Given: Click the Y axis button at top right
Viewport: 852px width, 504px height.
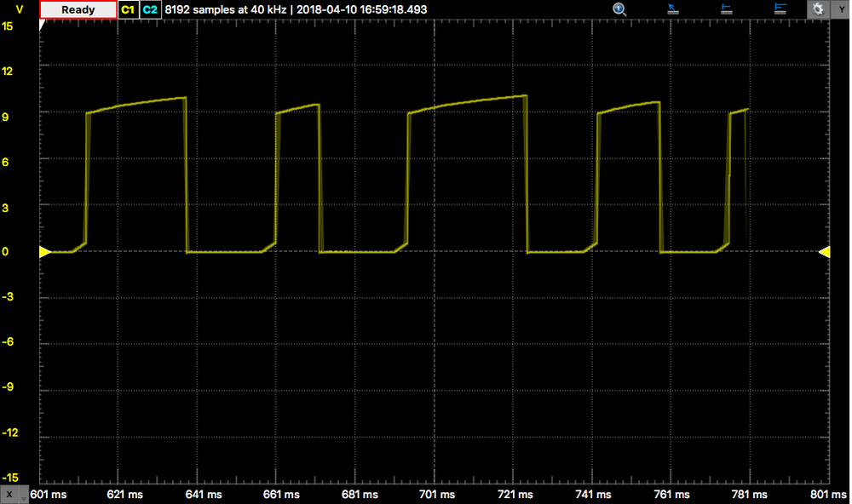Looking at the screenshot, I should [841, 9].
